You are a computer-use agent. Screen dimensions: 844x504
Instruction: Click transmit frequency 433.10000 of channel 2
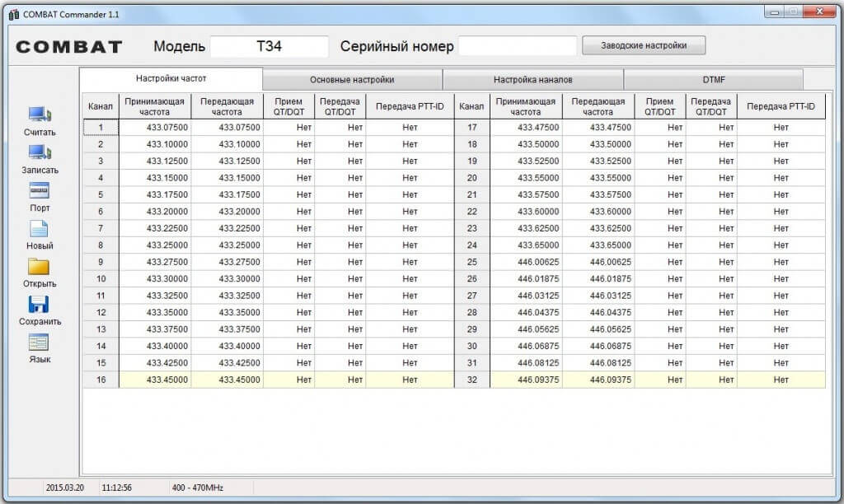tap(227, 144)
